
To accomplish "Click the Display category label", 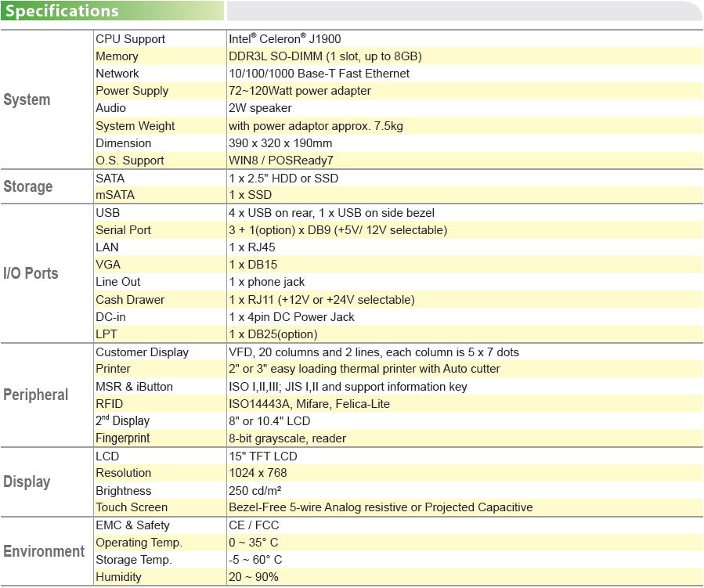I will pyautogui.click(x=27, y=482).
